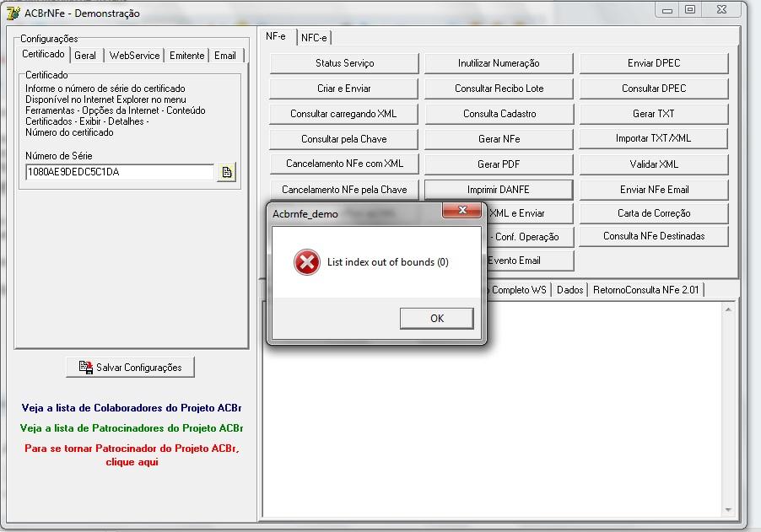Minimize the ACBrNFe Demonstração window
Screen dimensions: 761x532
(x=667, y=10)
